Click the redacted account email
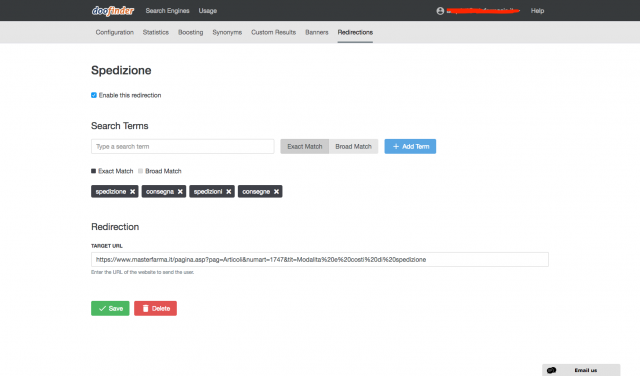The image size is (640, 376). pyautogui.click(x=482, y=11)
